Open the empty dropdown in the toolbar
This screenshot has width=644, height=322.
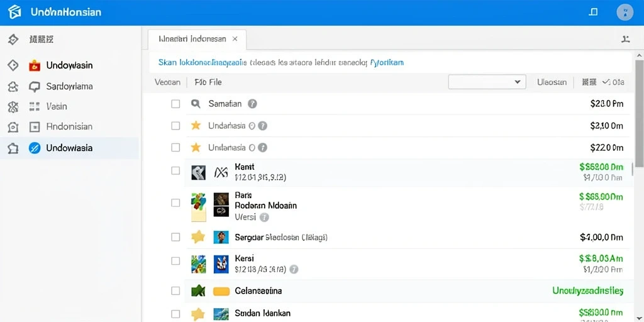coord(487,82)
